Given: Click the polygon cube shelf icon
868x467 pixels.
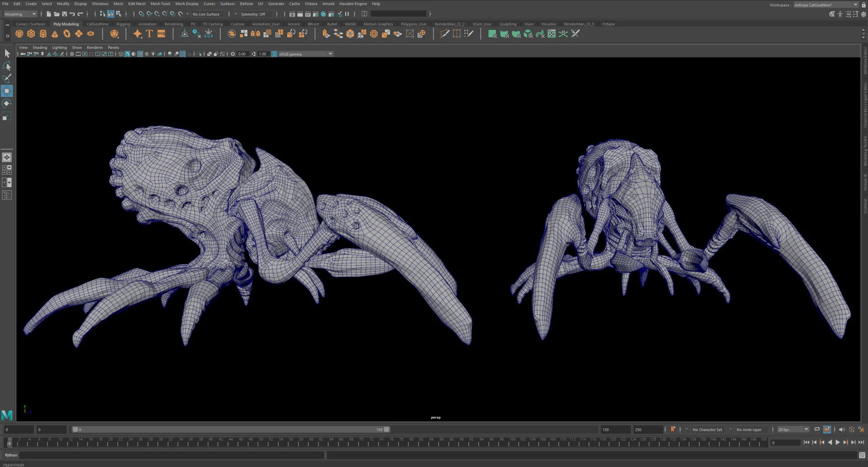Looking at the screenshot, I should tap(31, 34).
